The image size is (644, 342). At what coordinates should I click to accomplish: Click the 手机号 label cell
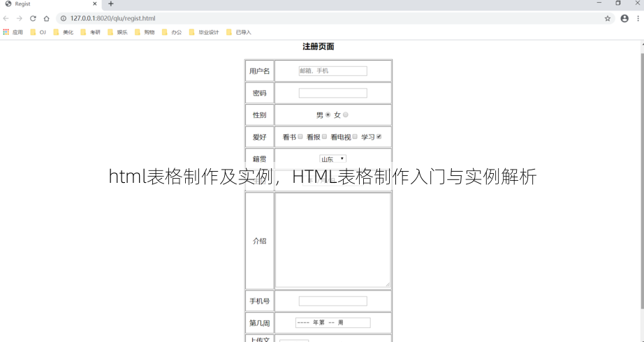click(260, 302)
